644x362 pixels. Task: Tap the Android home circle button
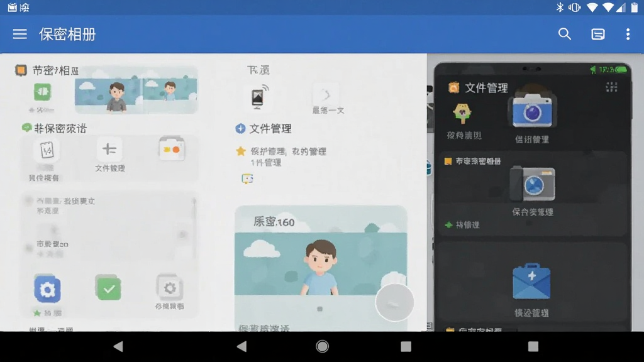[x=323, y=346]
